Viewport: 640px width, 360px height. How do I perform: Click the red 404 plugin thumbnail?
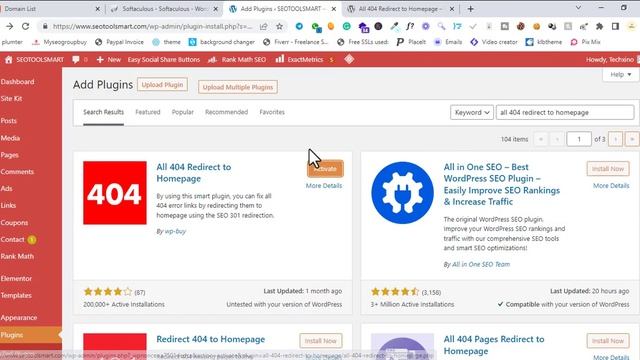click(115, 193)
